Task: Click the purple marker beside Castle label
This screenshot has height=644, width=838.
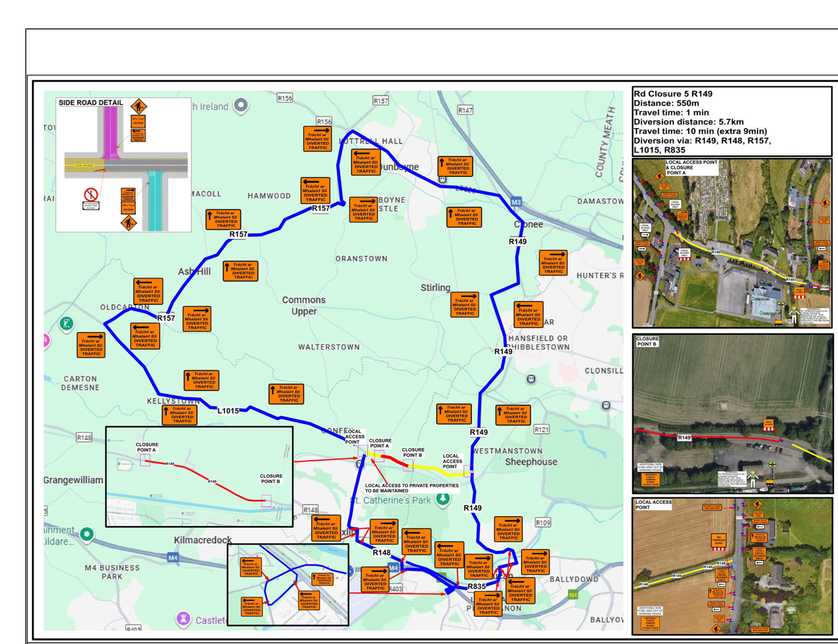Action: pyautogui.click(x=183, y=618)
